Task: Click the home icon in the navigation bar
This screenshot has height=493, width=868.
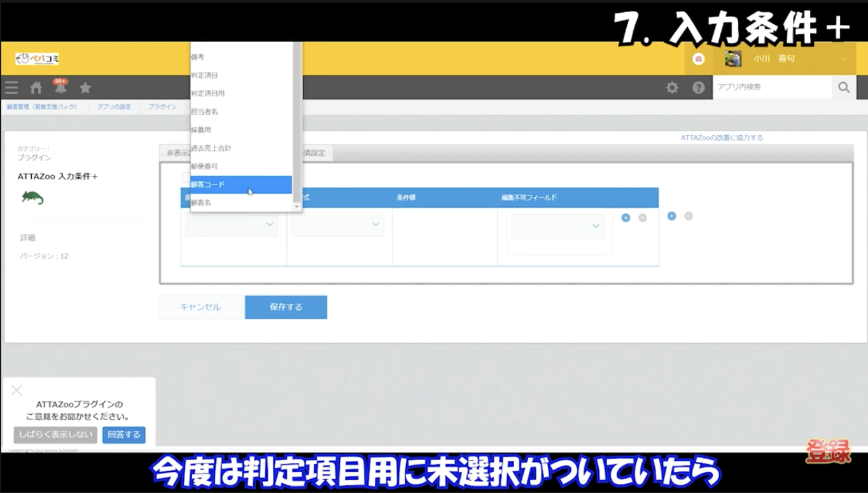Action: point(35,87)
